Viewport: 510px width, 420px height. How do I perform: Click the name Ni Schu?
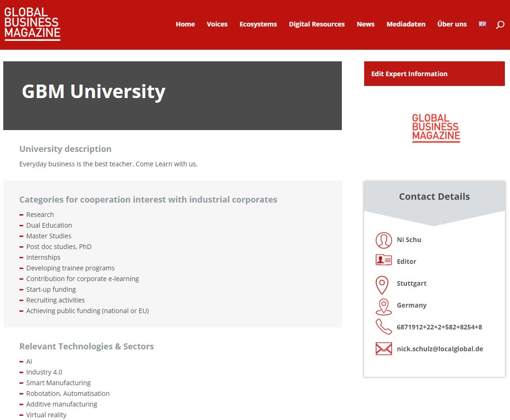409,240
